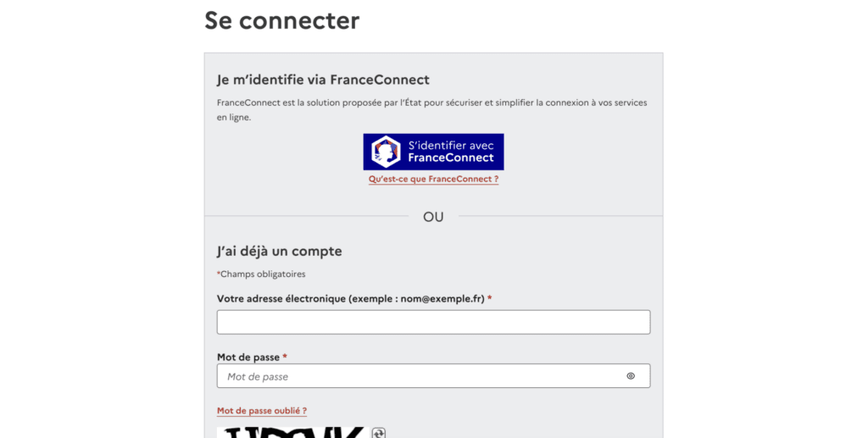Refresh the captcha image
Viewport: 868px width, 438px height.
378,432
